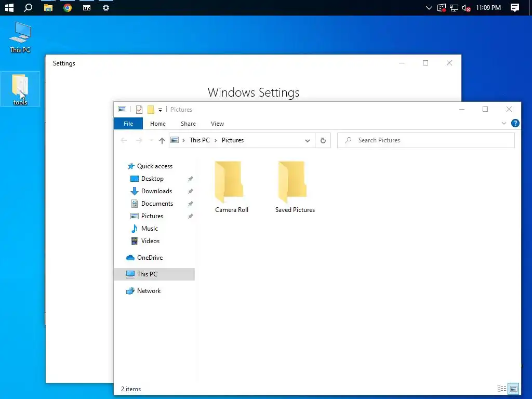Click the Back navigation arrow
This screenshot has height=399, width=532.
point(124,140)
